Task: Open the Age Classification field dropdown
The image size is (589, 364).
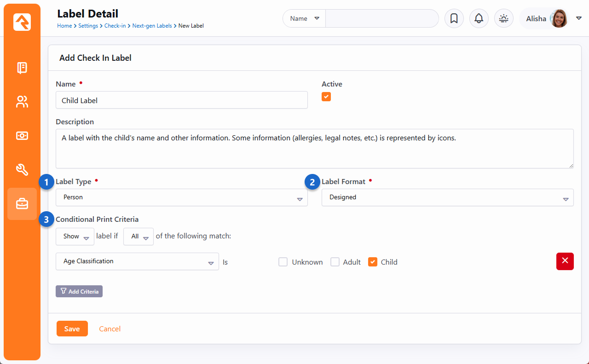Action: click(137, 261)
